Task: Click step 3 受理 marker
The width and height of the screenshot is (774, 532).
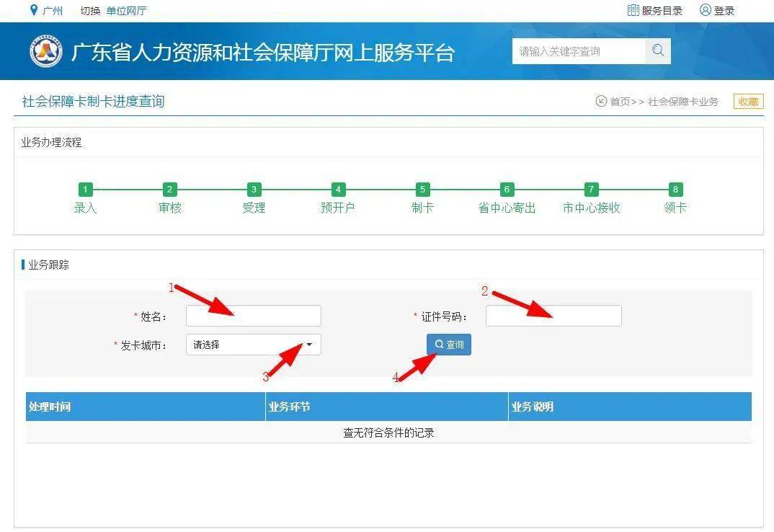Action: click(x=254, y=189)
